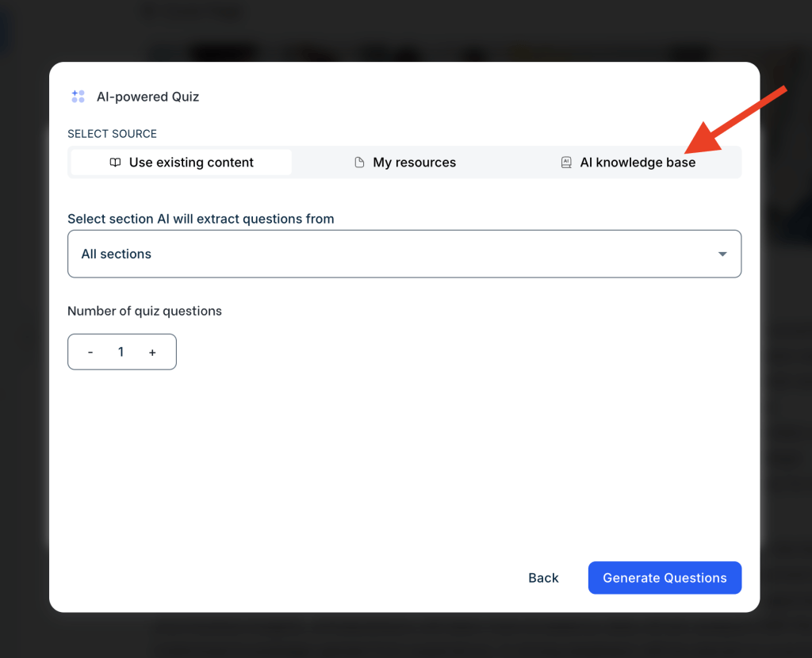Click the SELECT SOURCE heading label
The image size is (812, 658).
click(x=112, y=134)
